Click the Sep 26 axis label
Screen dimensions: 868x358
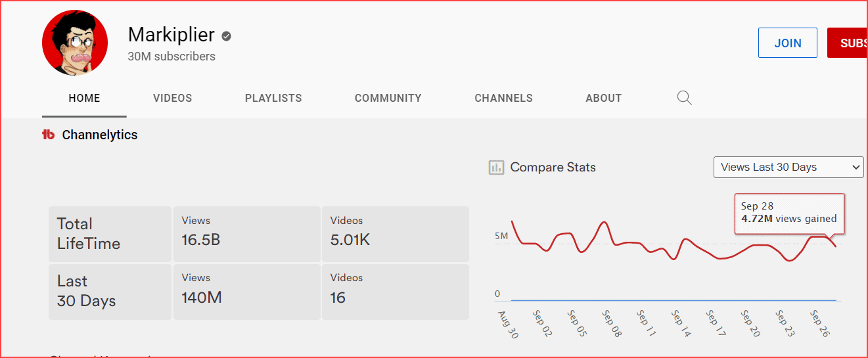pyautogui.click(x=820, y=324)
